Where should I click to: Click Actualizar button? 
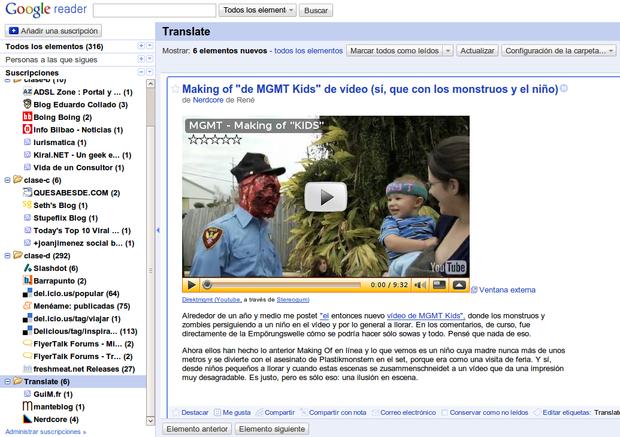[477, 51]
